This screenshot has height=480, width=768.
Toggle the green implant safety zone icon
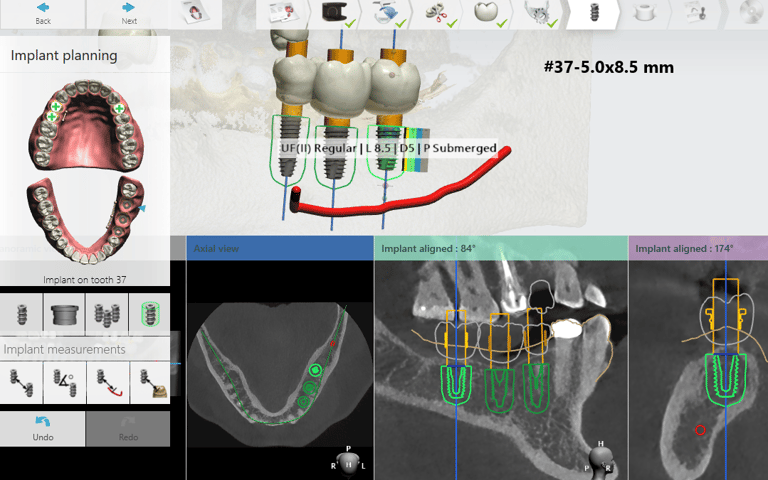click(x=149, y=314)
